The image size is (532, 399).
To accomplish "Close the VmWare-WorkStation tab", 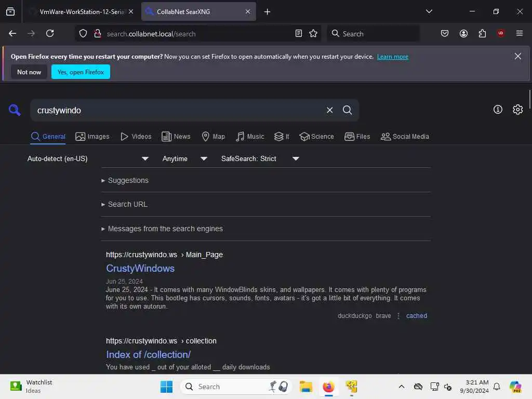I will (131, 11).
